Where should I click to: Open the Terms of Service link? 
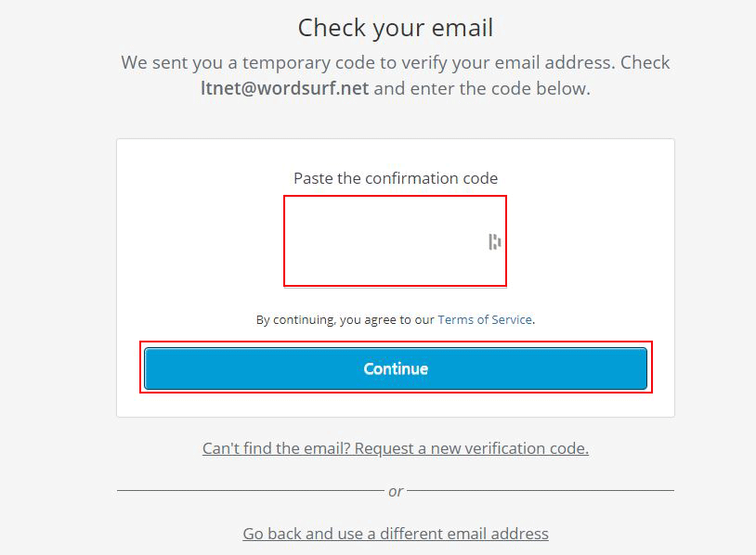485,319
